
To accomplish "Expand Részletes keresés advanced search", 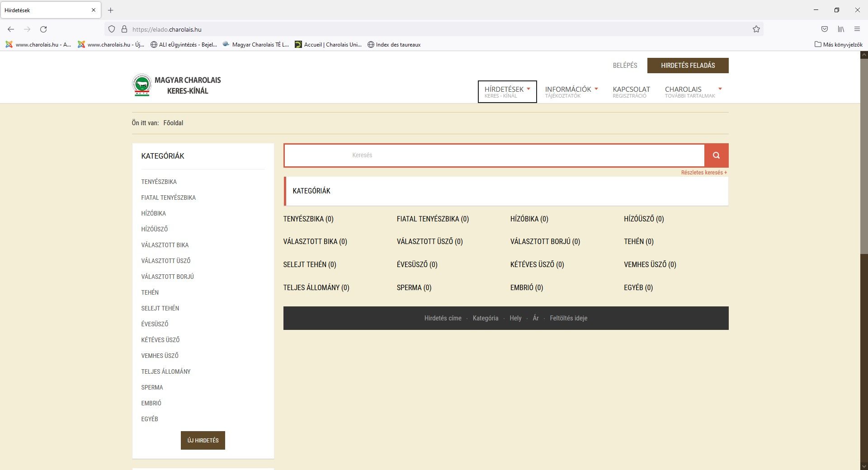I will click(703, 173).
